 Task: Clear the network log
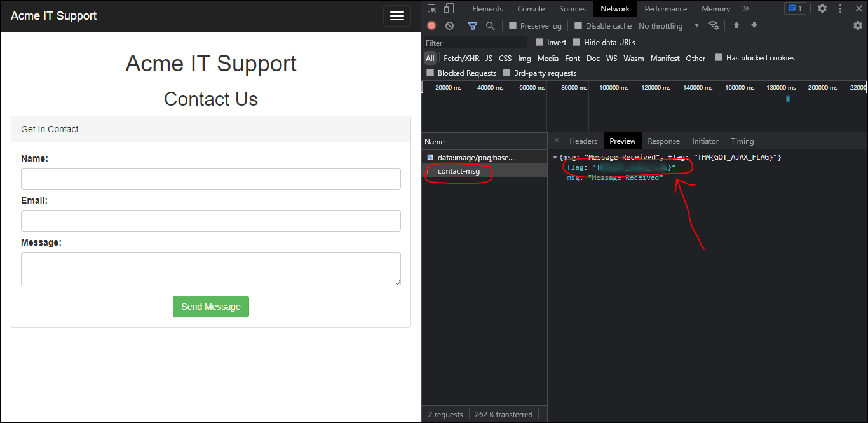point(450,25)
